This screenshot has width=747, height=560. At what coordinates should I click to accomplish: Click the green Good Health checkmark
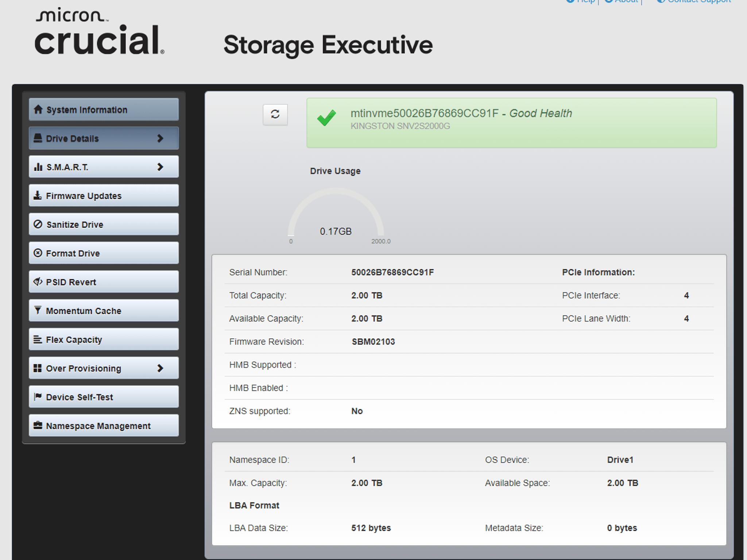(326, 118)
